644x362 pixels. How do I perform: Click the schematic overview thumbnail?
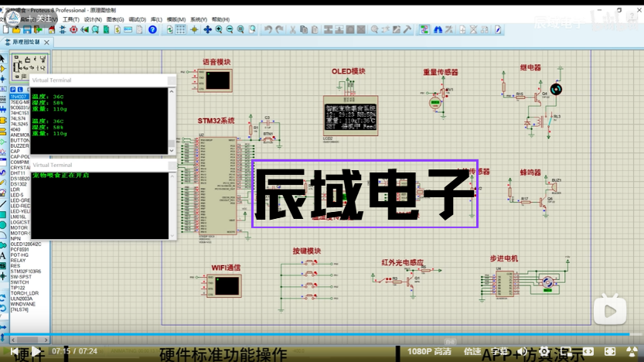29,67
